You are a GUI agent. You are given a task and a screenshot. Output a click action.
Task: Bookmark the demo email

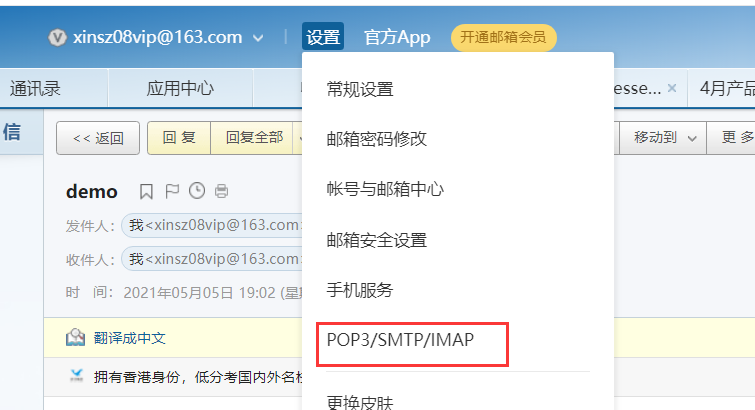(146, 191)
